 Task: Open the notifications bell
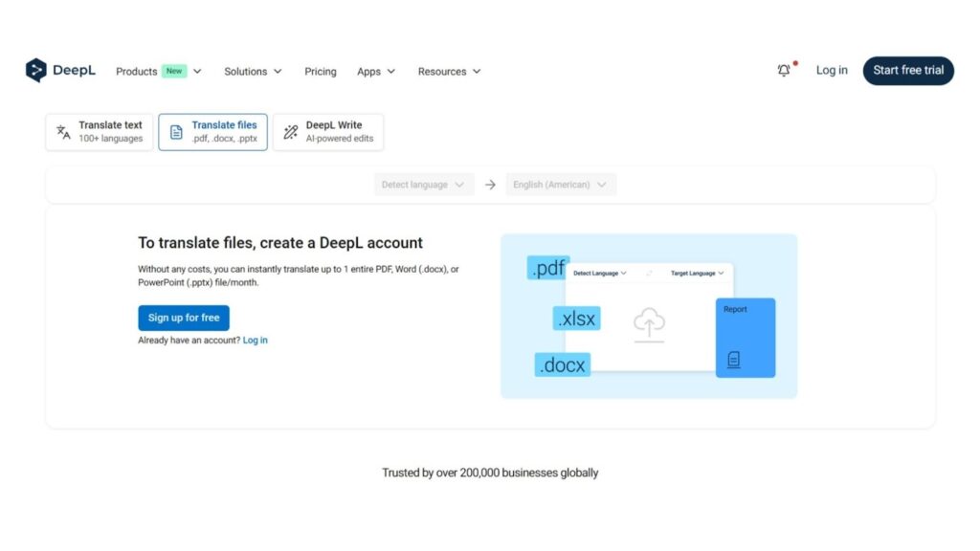(784, 71)
